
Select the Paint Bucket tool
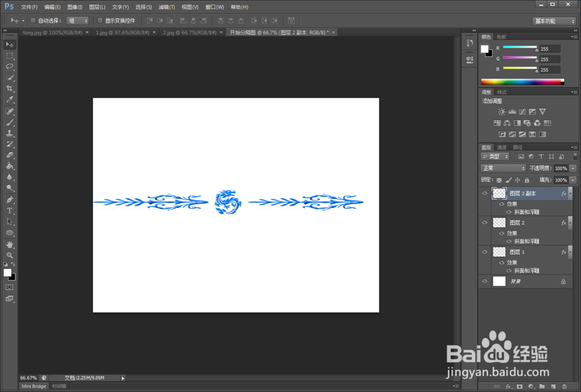(10, 166)
